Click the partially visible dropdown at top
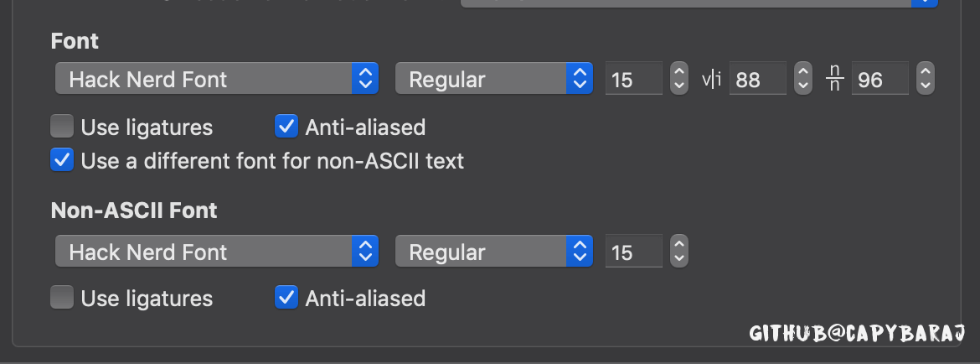 click(x=699, y=3)
